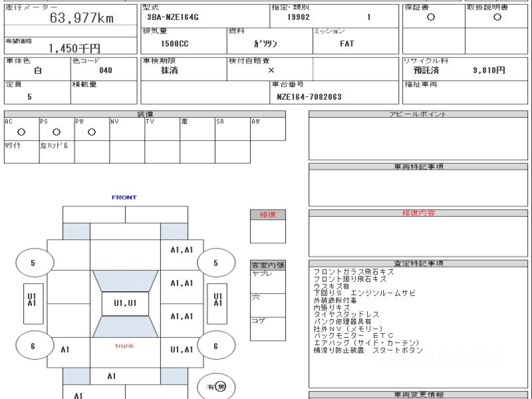Image resolution: width=532 pixels, height=399 pixels.
Task: Select the 査定特記事項 section header
Action: pyautogui.click(x=419, y=263)
